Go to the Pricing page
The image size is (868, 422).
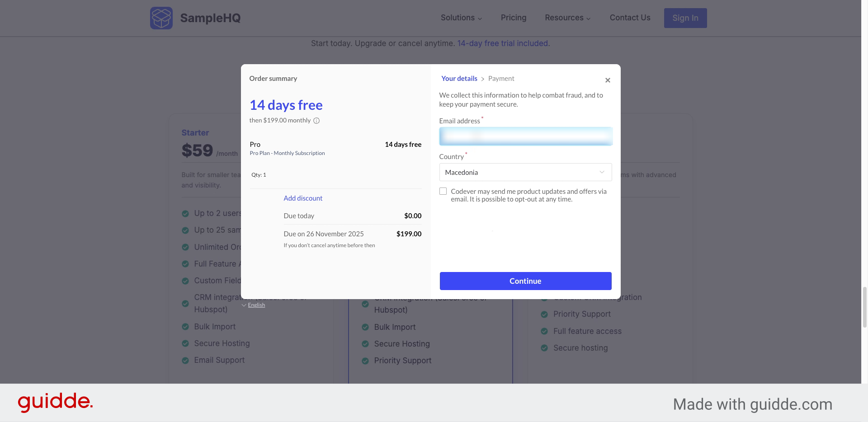[514, 18]
